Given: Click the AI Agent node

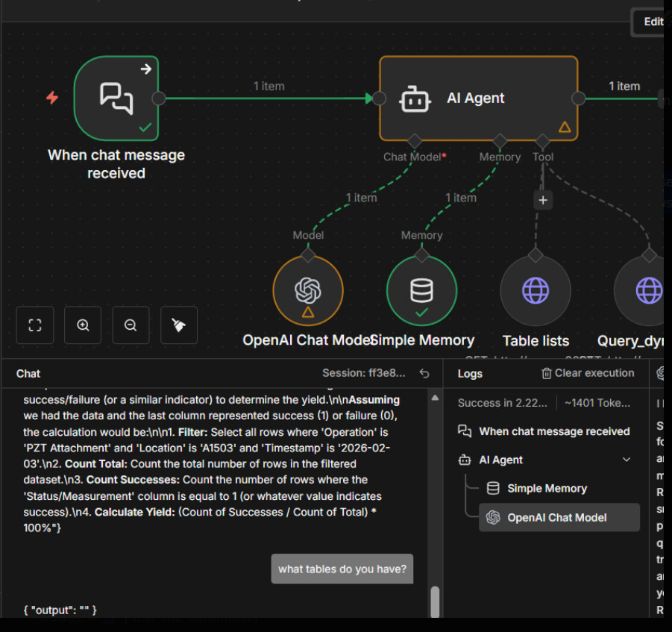Looking at the screenshot, I should coord(477,98).
